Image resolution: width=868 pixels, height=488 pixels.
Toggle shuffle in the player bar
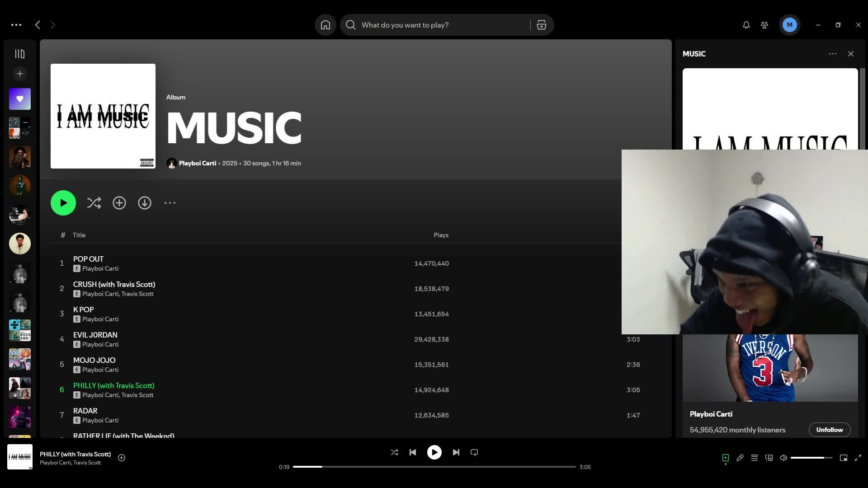(394, 452)
